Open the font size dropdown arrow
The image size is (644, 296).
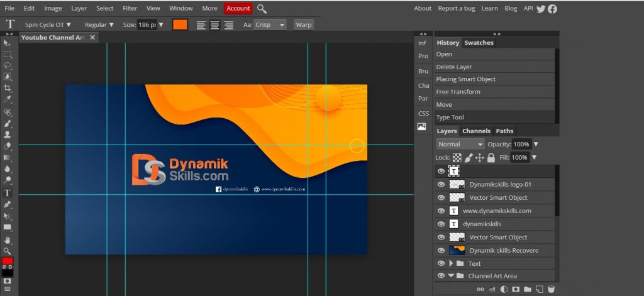161,25
